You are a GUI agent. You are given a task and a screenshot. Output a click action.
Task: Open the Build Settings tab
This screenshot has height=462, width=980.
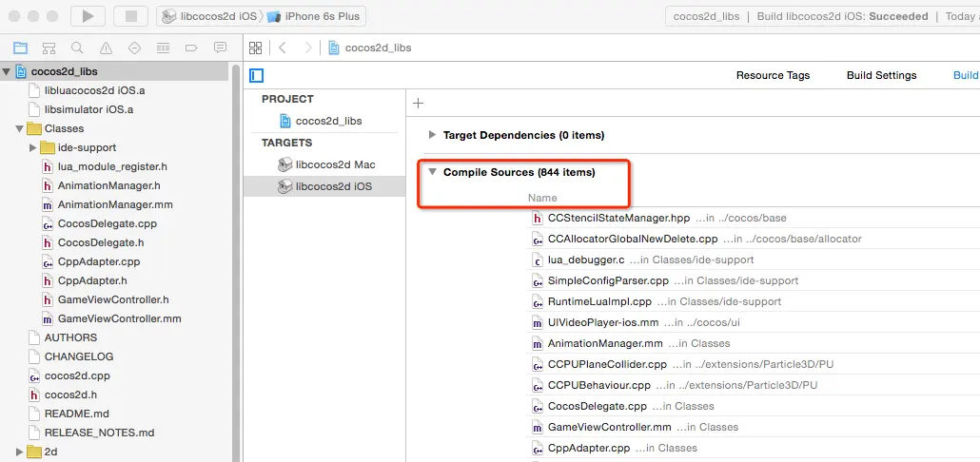(x=881, y=75)
